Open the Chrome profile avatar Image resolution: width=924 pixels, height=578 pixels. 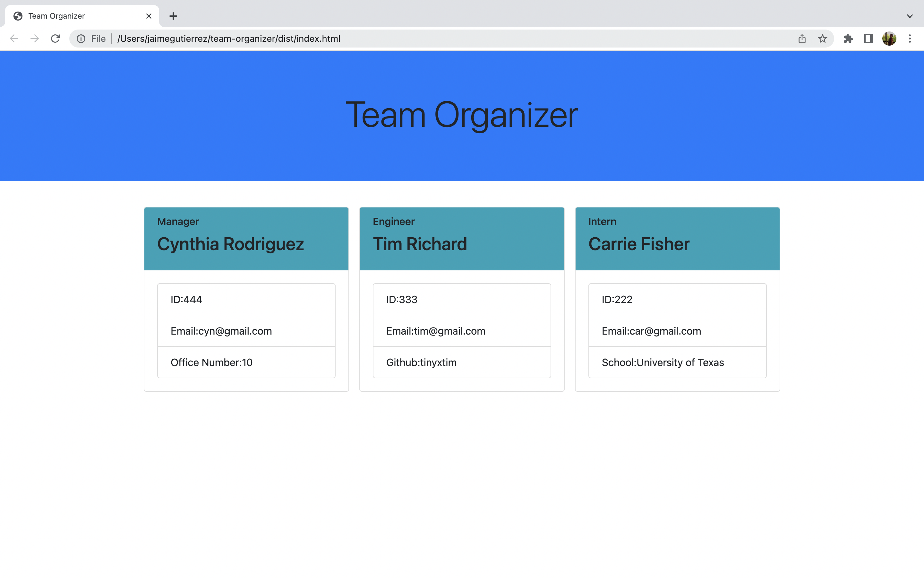click(889, 39)
